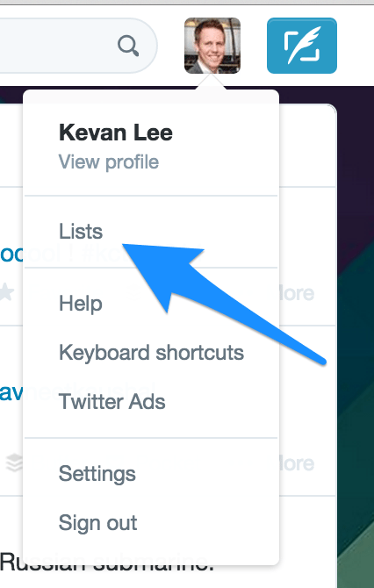The width and height of the screenshot is (374, 588).
Task: Select the Kevan Lee name heading
Action: point(116,133)
